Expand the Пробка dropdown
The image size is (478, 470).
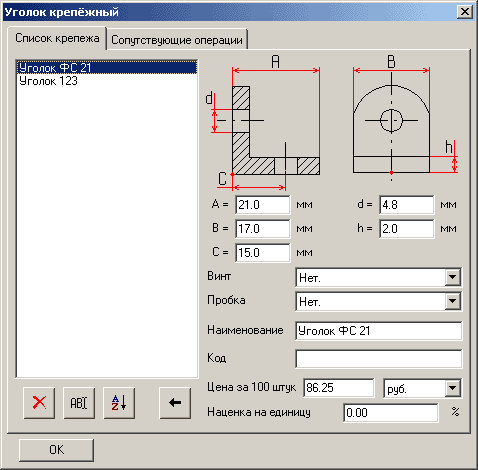(x=453, y=302)
